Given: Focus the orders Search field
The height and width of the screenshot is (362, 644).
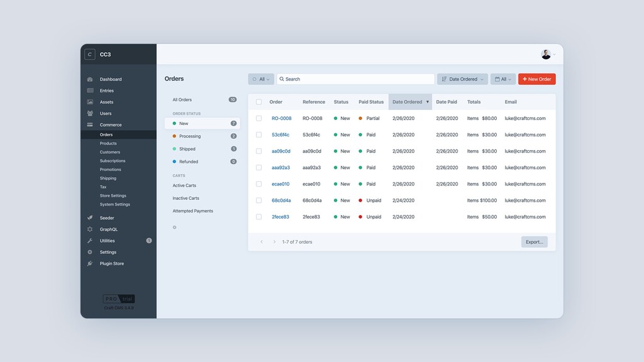Looking at the screenshot, I should click(x=356, y=79).
